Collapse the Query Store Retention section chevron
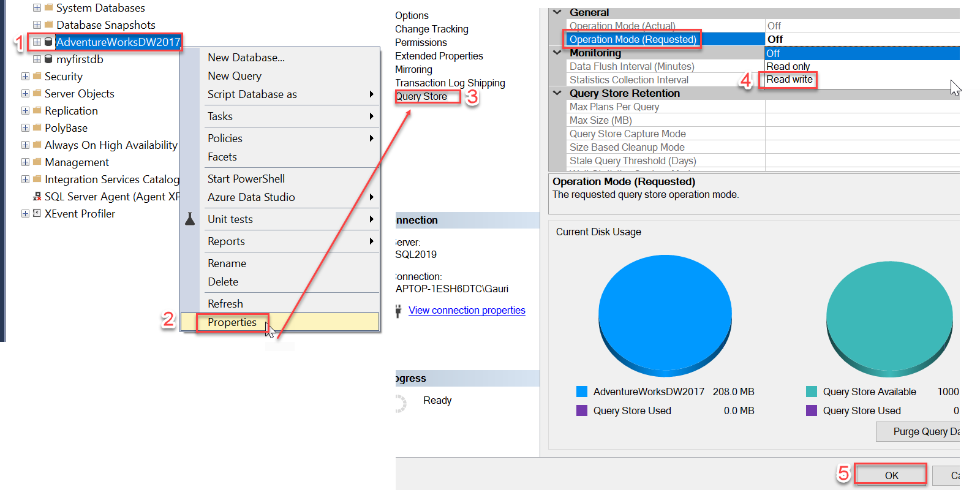 click(557, 93)
